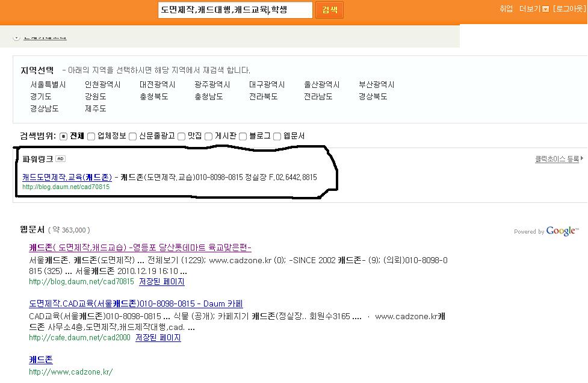Select region 전라북도
Screen dimensions: 588x383
(263, 97)
